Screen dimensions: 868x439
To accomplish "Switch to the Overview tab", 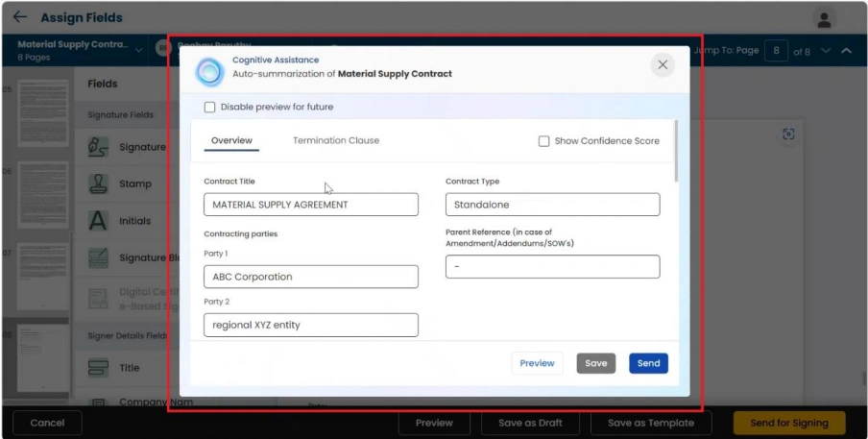I will click(231, 140).
